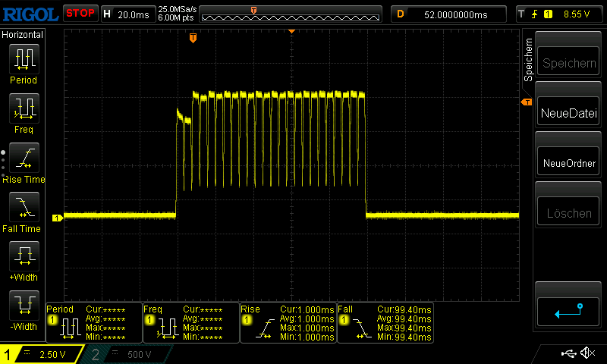Select the Period measurement icon
Screen dimensions: 607x364
[23, 59]
